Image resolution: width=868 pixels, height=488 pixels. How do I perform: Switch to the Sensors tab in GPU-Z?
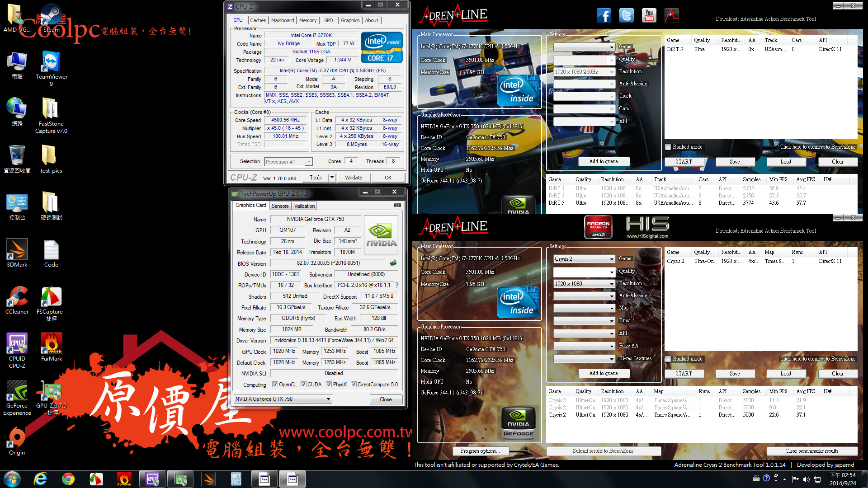(x=280, y=206)
